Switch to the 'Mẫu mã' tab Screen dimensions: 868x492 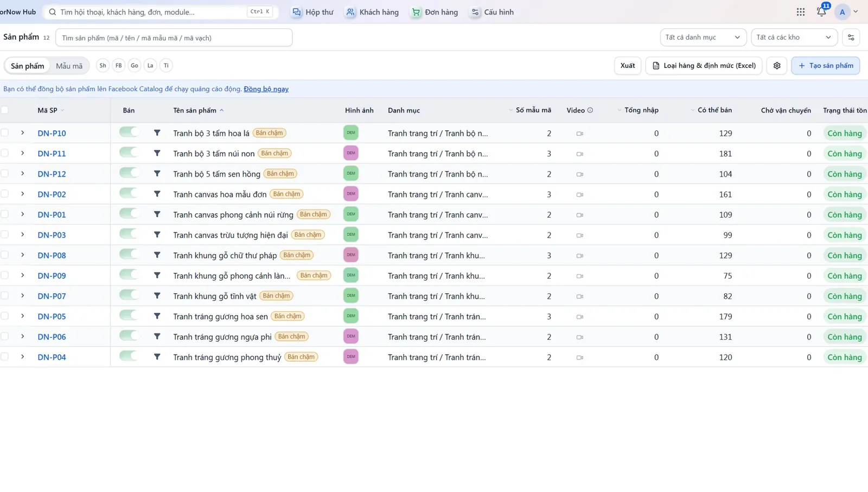point(69,66)
